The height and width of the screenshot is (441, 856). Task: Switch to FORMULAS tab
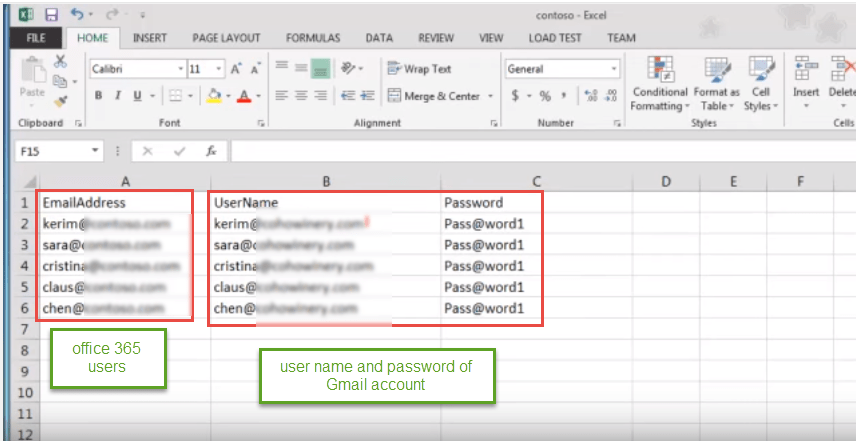pos(313,38)
